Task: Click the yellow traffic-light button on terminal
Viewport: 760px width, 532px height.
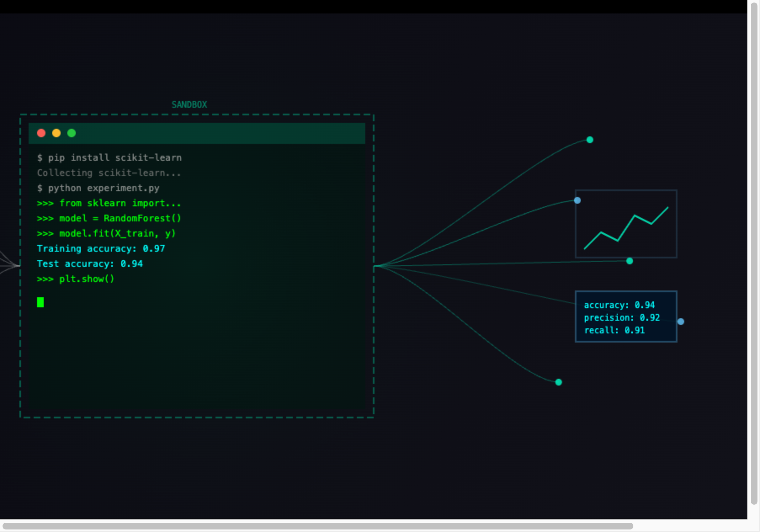Action: point(56,133)
